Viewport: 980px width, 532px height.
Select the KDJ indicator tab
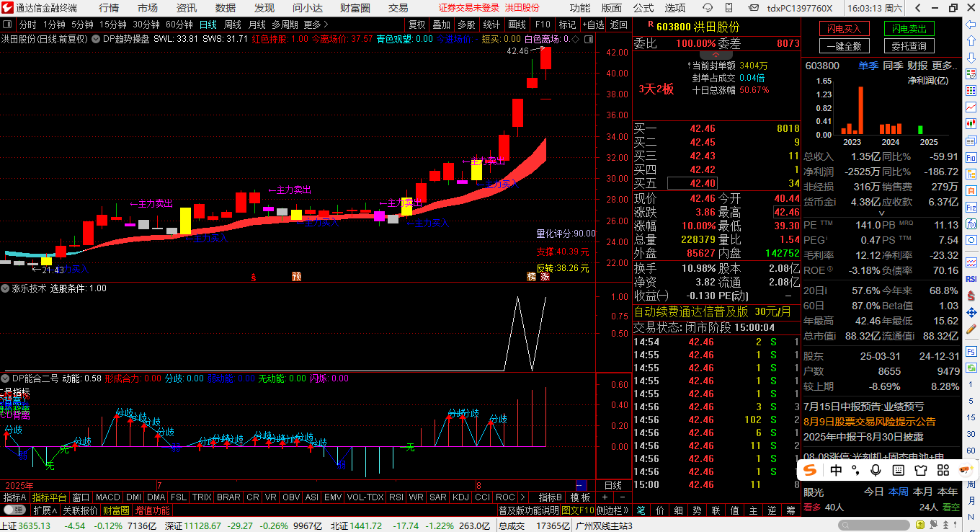click(x=460, y=497)
